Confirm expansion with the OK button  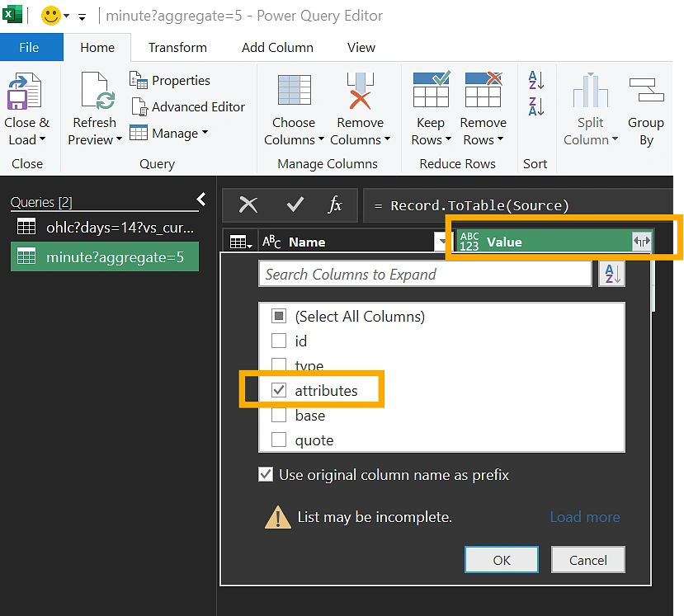pyautogui.click(x=501, y=559)
